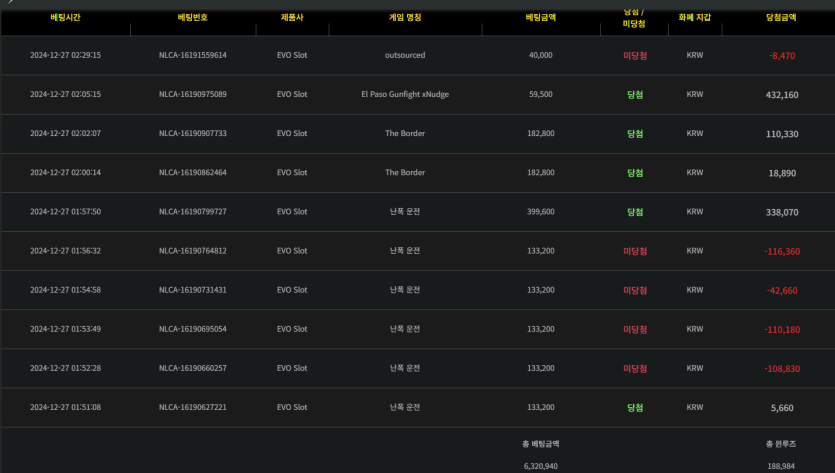Click the total bet amount 6,320,940
The height and width of the screenshot is (473, 835).
pos(540,465)
